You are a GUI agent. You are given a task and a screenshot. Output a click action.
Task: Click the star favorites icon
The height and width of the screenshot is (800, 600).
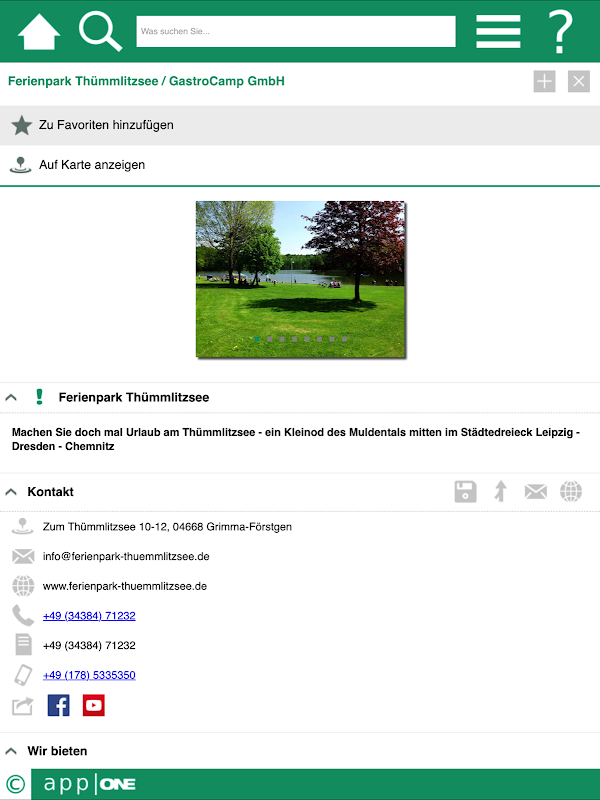point(21,125)
